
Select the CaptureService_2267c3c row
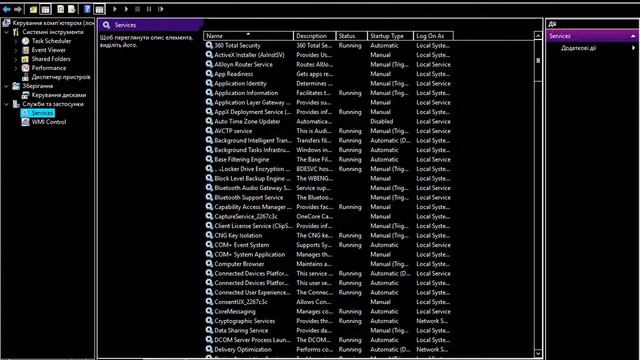328,216
